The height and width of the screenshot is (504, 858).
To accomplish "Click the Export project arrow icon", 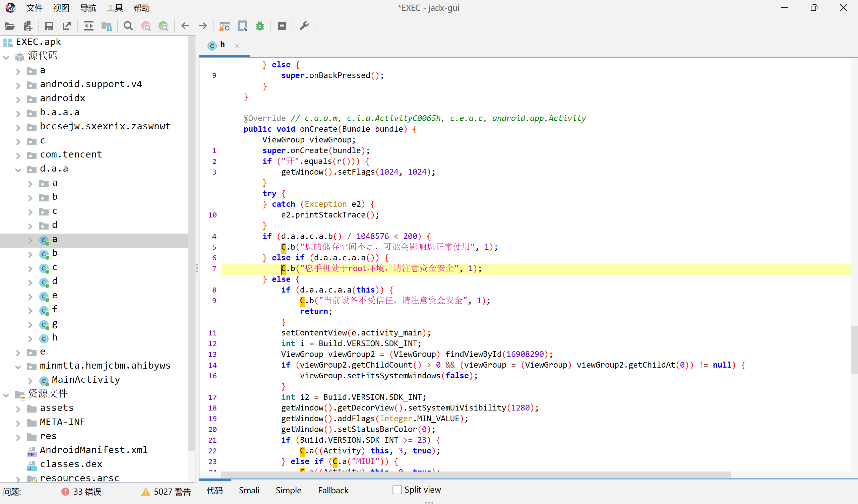I will pos(67,26).
